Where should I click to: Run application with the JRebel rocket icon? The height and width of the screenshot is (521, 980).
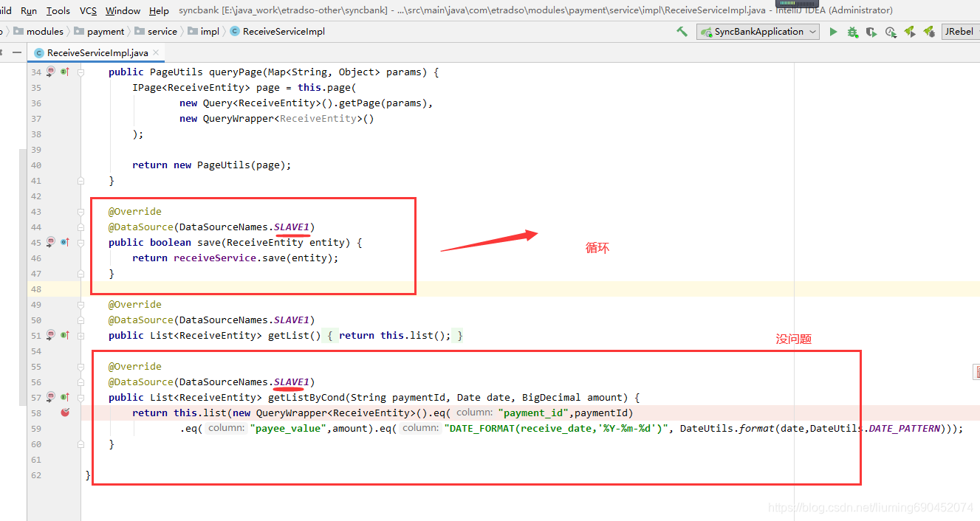(910, 32)
